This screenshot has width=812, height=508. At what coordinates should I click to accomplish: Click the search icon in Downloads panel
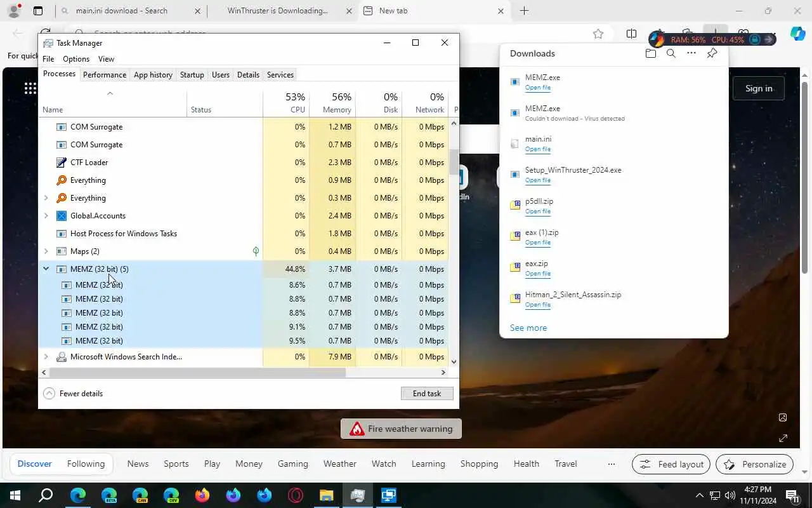(671, 53)
